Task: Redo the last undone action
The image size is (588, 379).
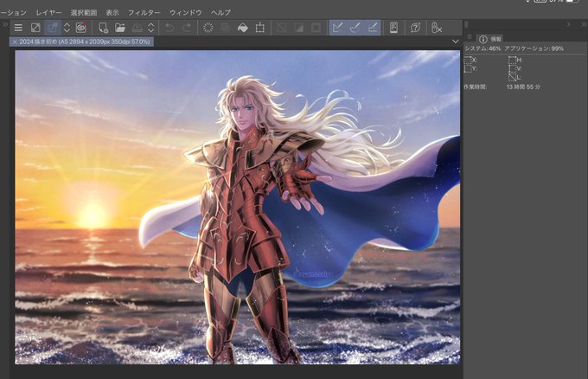Action: (x=187, y=28)
